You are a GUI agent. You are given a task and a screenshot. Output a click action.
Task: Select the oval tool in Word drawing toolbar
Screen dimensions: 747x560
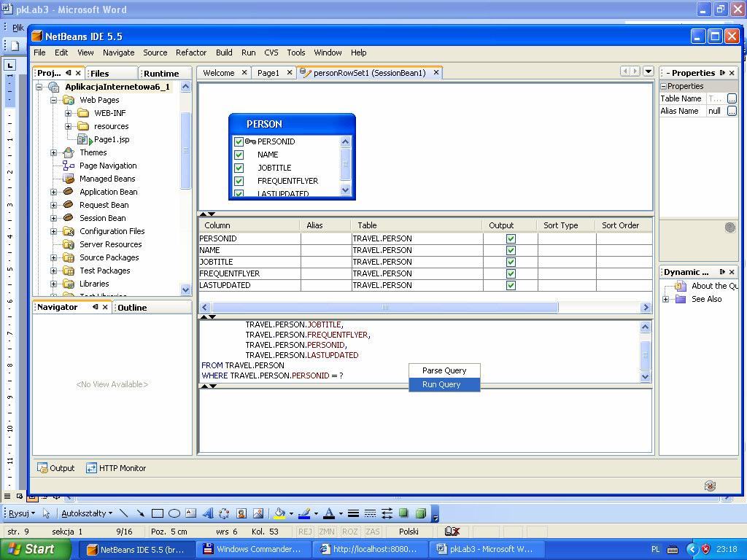[174, 513]
